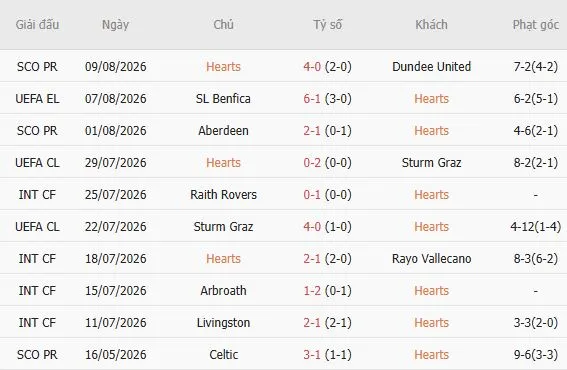Image resolution: width=567 pixels, height=370 pixels.
Task: Select the UEFA EL league label
Action: 37,99
